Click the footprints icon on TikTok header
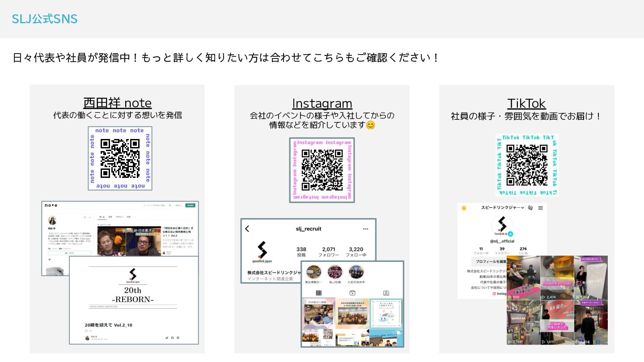 pyautogui.click(x=530, y=208)
